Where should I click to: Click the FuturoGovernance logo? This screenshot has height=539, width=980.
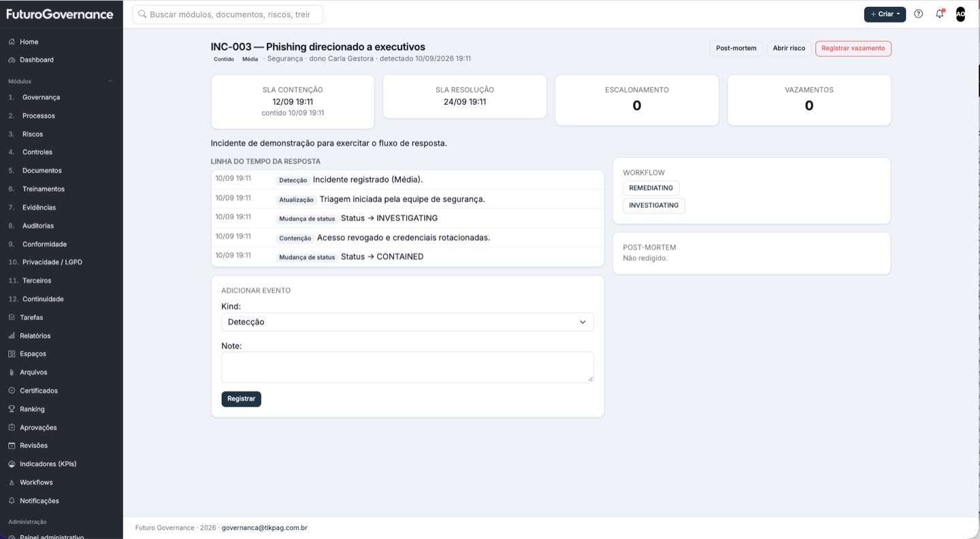(60, 14)
